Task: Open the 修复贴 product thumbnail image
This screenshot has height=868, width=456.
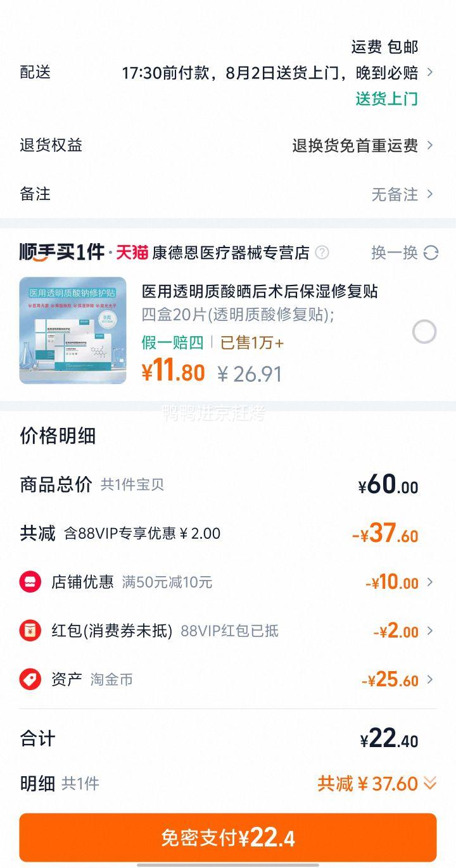Action: [x=73, y=330]
